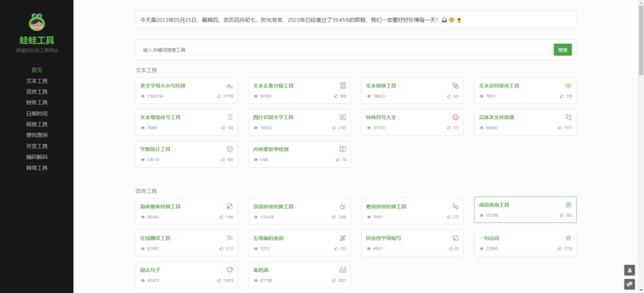Click the 特殊符号大全 smiley icon
This screenshot has height=293, width=644.
[x=455, y=117]
